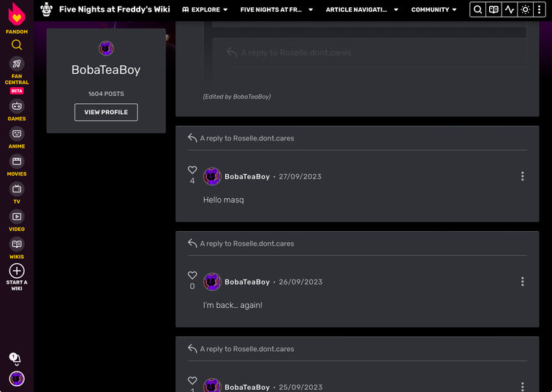Open notifications bell in sidebar
The width and height of the screenshot is (552, 392).
point(15,359)
